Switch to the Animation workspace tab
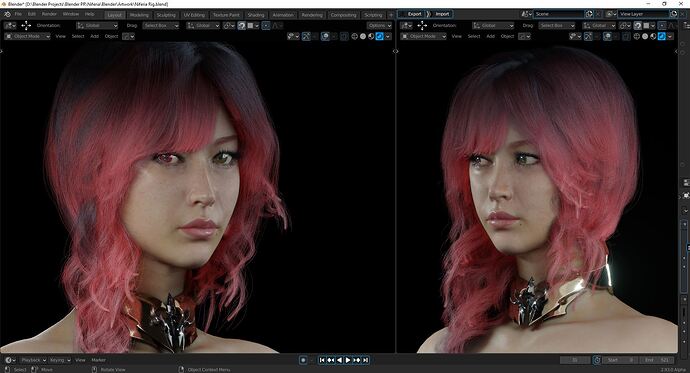Viewport: 690px width, 373px height. pyautogui.click(x=283, y=15)
